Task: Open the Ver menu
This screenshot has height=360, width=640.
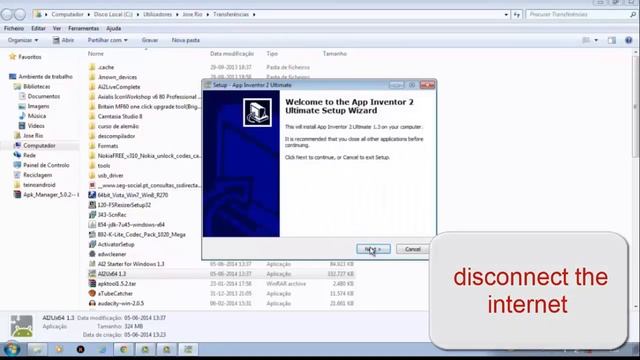Action: [57, 29]
